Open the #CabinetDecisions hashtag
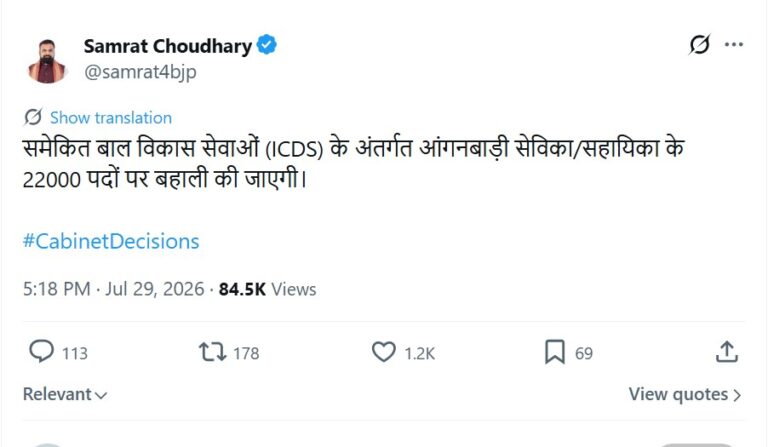The height and width of the screenshot is (447, 768). click(111, 241)
